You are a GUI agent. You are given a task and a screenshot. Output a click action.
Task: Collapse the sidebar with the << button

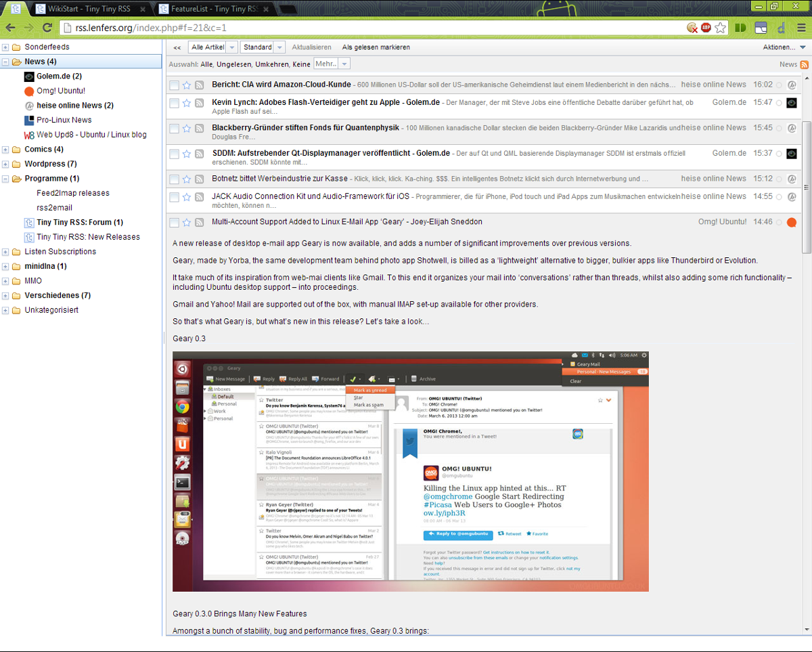tap(177, 47)
